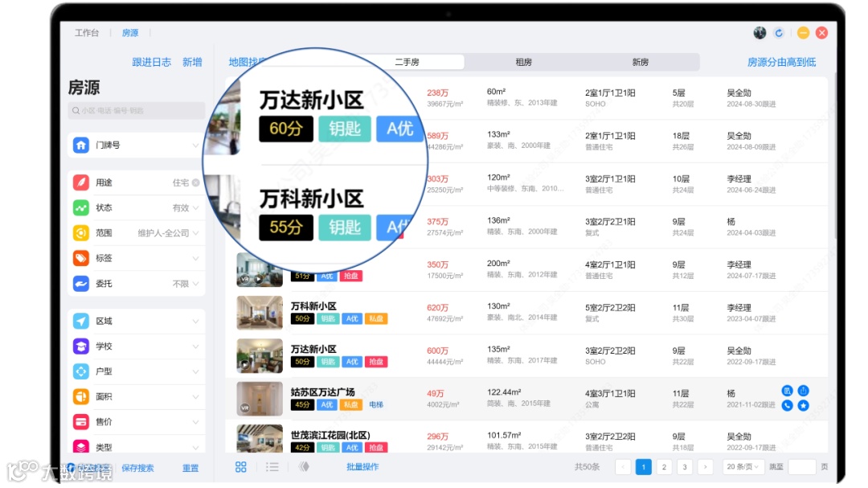Select the 新房 tab
Image resolution: width=868 pixels, height=488 pixels.
pyautogui.click(x=641, y=62)
